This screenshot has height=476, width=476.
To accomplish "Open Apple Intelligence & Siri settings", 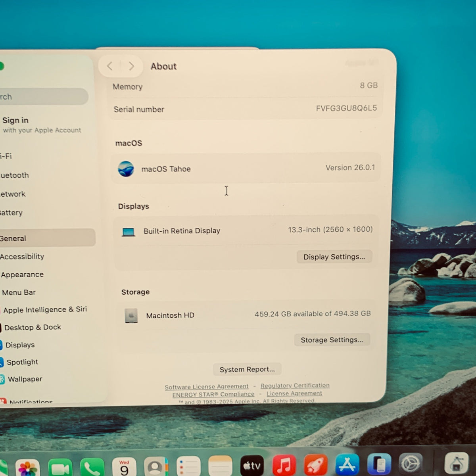I will point(45,310).
